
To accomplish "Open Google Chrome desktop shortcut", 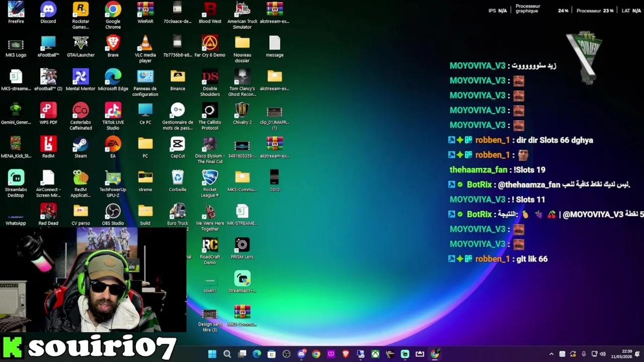I will pyautogui.click(x=113, y=15).
